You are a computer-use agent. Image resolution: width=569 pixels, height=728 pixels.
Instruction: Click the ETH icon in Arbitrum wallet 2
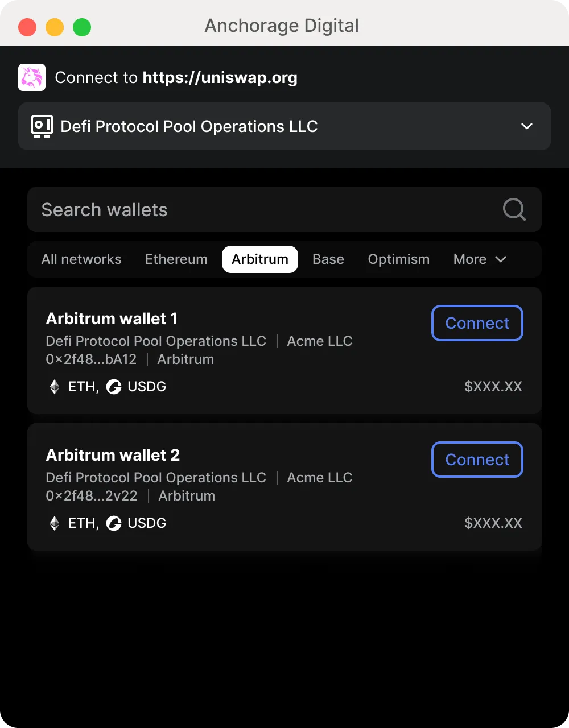click(x=55, y=523)
